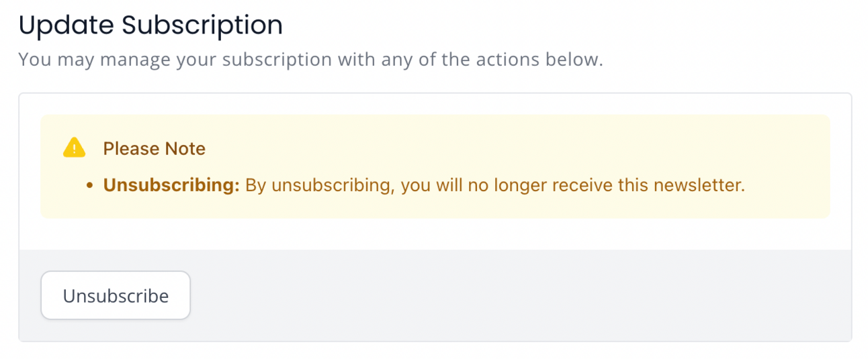
Task: Click the word 'Subscription' in the page heading
Action: [x=202, y=25]
